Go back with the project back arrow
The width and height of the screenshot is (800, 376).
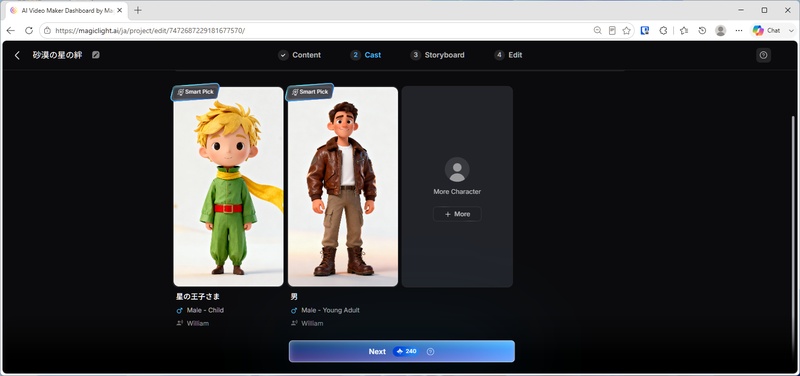(x=17, y=55)
